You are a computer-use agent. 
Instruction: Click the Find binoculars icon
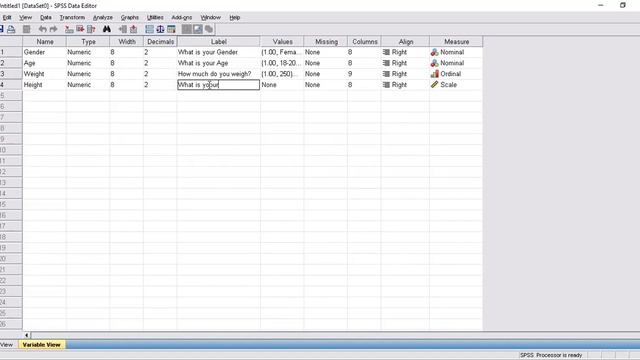click(x=107, y=29)
